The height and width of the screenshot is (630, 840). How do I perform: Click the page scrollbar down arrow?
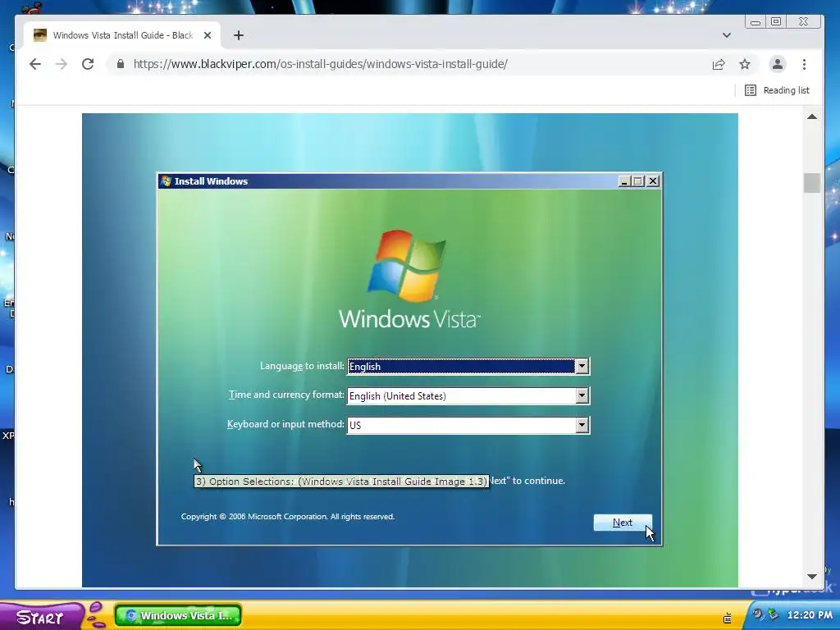pyautogui.click(x=812, y=577)
